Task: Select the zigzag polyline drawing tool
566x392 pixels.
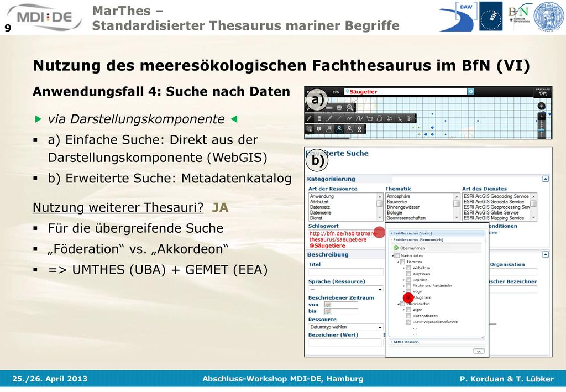Action: (349, 118)
